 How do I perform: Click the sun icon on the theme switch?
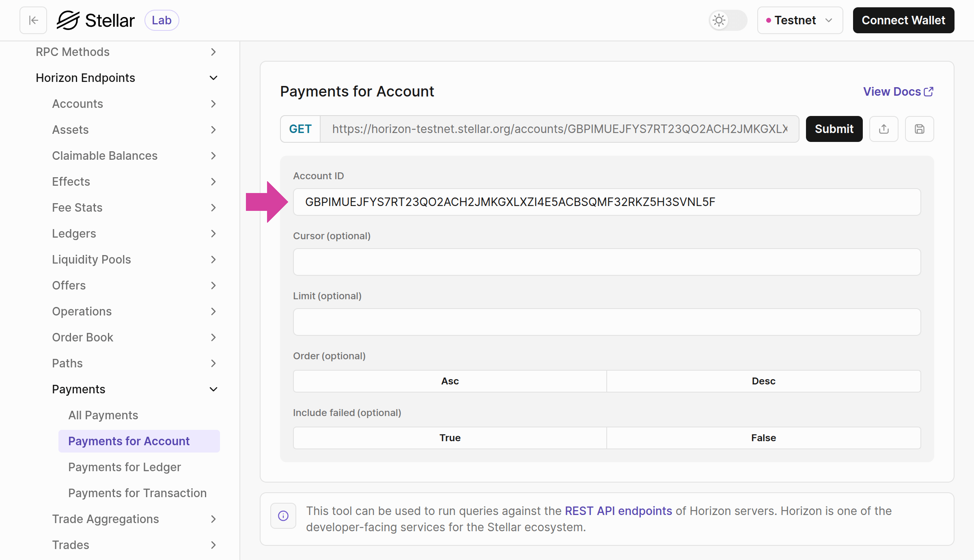(719, 20)
